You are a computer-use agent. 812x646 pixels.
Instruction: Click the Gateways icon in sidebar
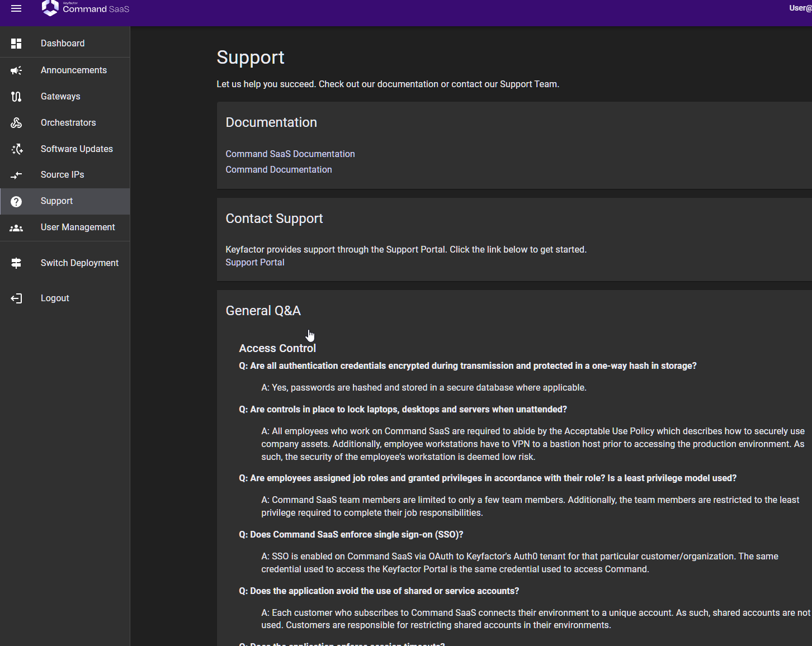pyautogui.click(x=16, y=97)
